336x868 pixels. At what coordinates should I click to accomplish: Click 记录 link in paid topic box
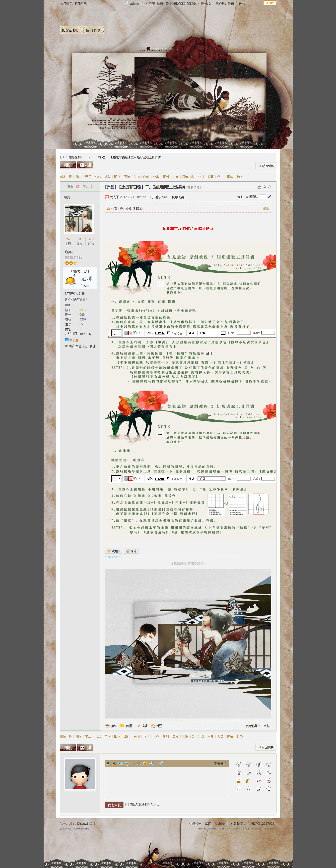[266, 208]
